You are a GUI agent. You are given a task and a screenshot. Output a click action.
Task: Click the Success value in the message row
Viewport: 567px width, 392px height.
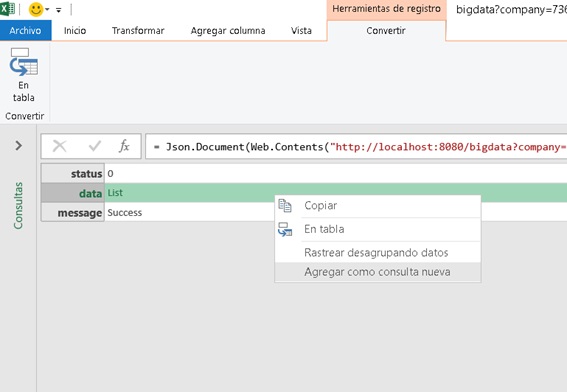tap(124, 213)
